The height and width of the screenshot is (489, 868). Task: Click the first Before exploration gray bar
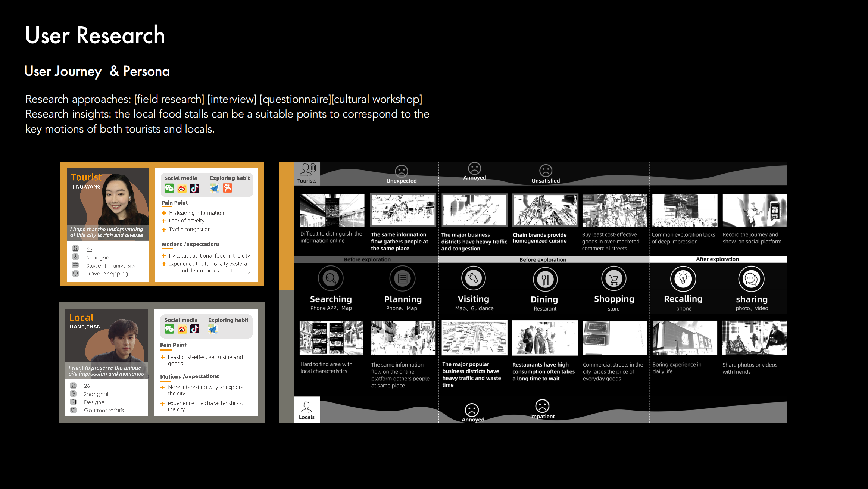367,259
